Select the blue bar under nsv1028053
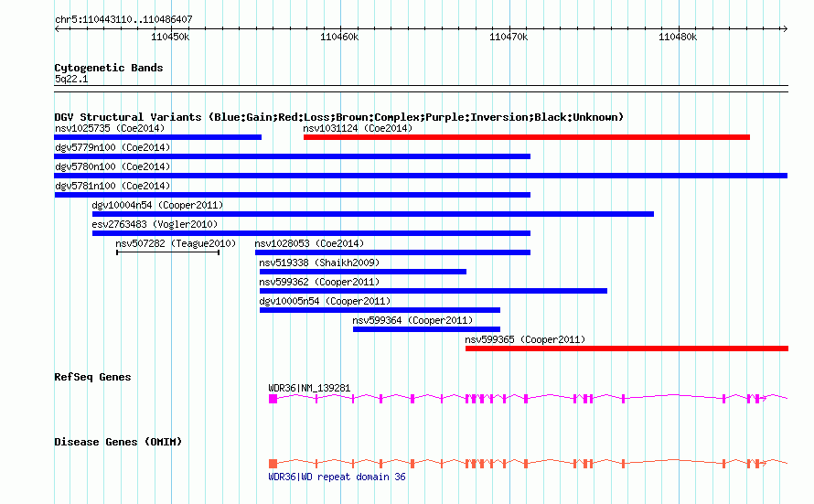 coord(392,252)
